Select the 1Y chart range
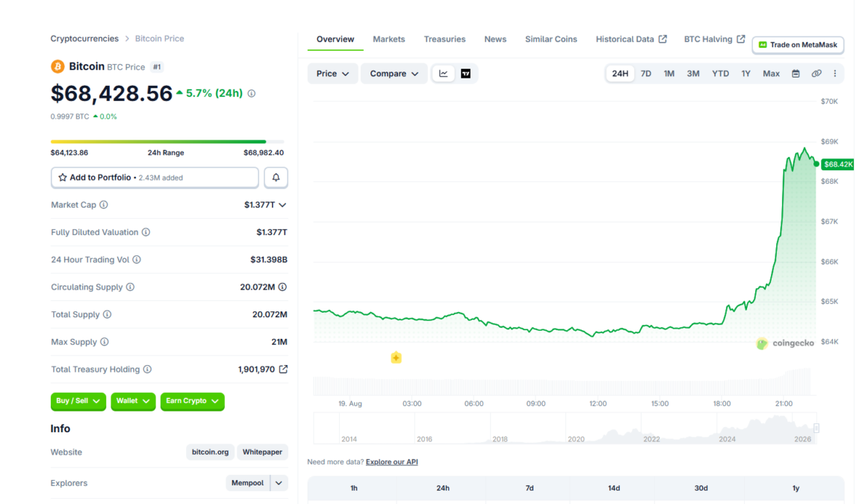 click(x=746, y=74)
